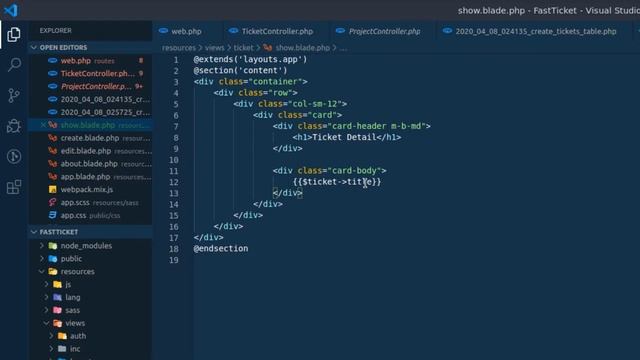Open the Source Control view icon
This screenshot has height=360, width=640.
click(14, 96)
